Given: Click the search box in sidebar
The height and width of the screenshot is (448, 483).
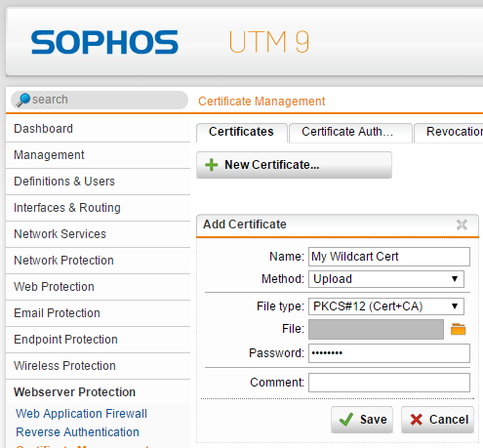Looking at the screenshot, I should click(x=100, y=100).
